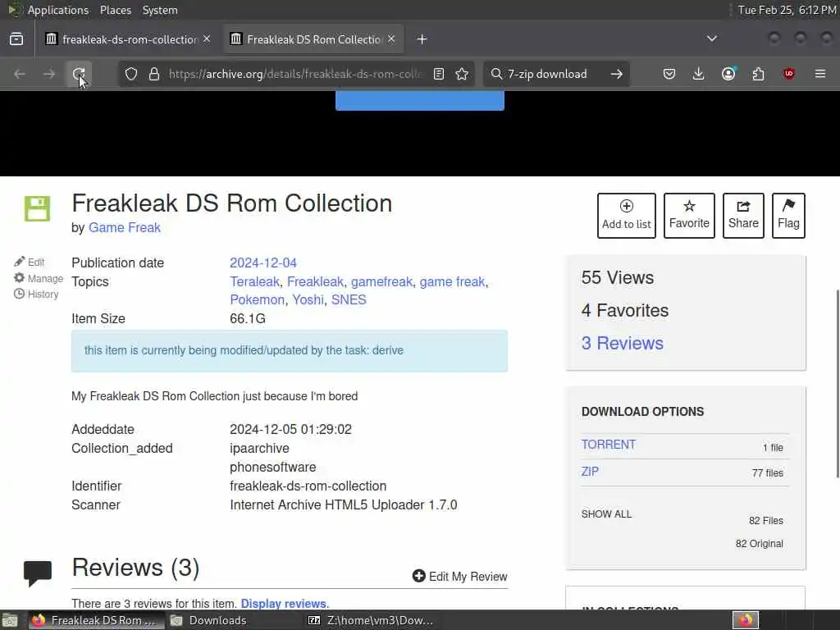The width and height of the screenshot is (840, 630).
Task: Open the Places menu
Action: 116,10
